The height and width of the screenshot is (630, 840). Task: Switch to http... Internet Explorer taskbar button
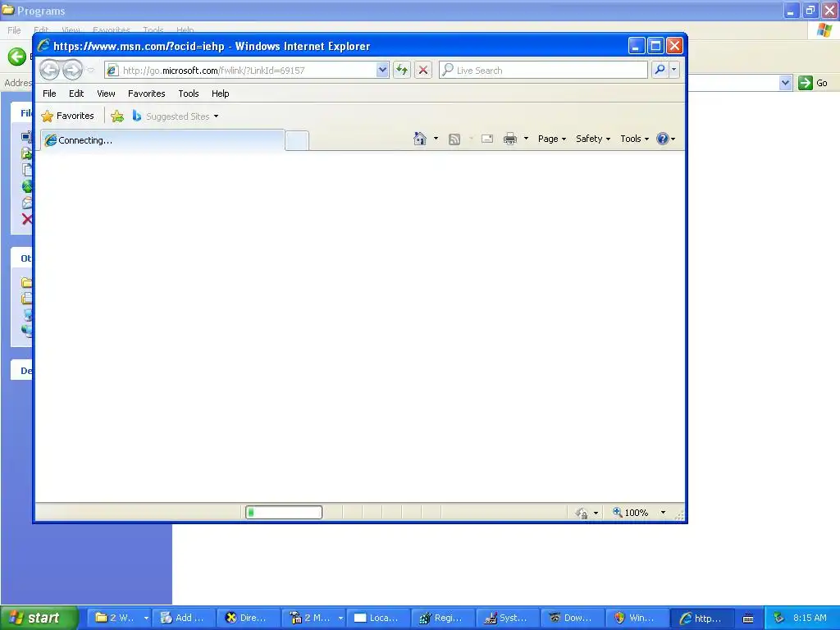pyautogui.click(x=702, y=618)
